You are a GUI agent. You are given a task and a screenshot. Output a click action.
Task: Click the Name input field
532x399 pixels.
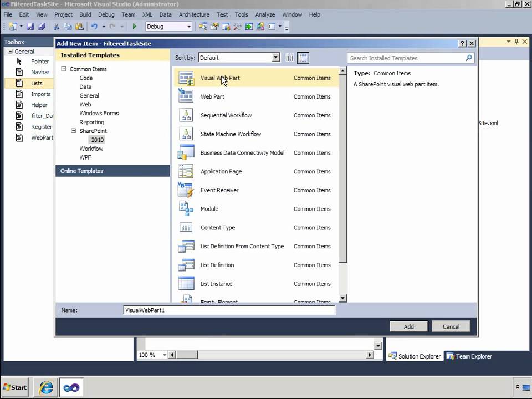[x=229, y=310]
